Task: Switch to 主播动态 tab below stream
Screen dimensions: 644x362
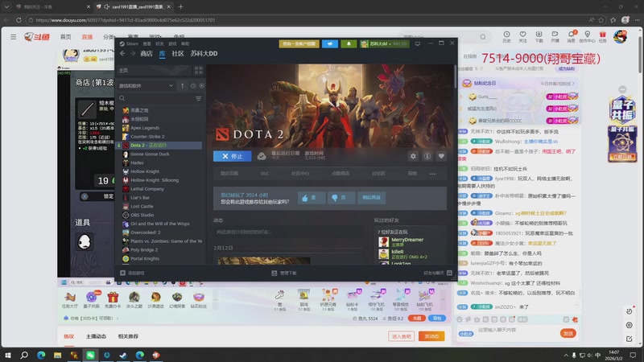Action: 96,336
